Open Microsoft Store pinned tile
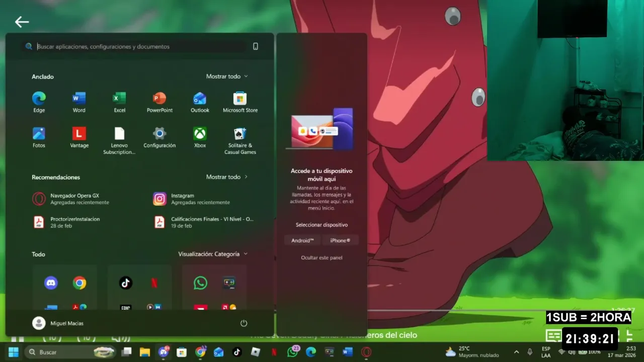 (x=240, y=102)
